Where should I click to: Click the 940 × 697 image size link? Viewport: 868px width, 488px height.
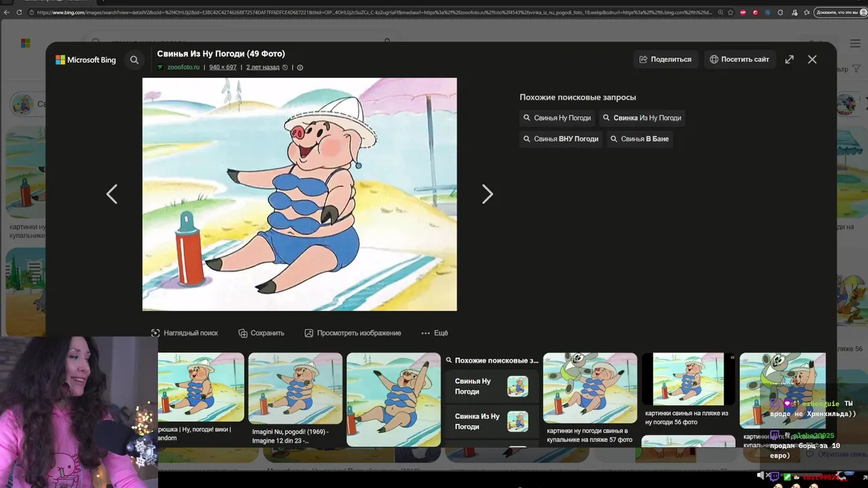point(222,67)
